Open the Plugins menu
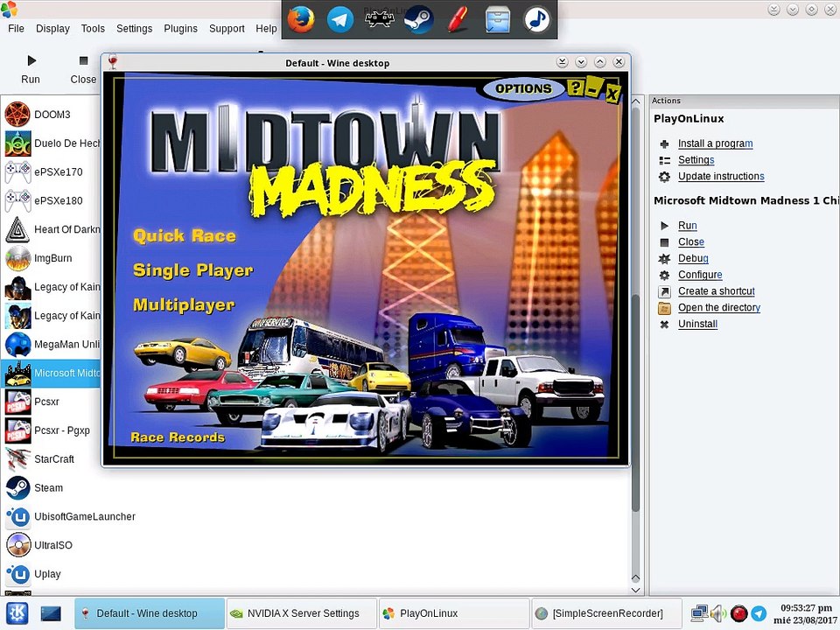The width and height of the screenshot is (840, 630). pyautogui.click(x=180, y=28)
